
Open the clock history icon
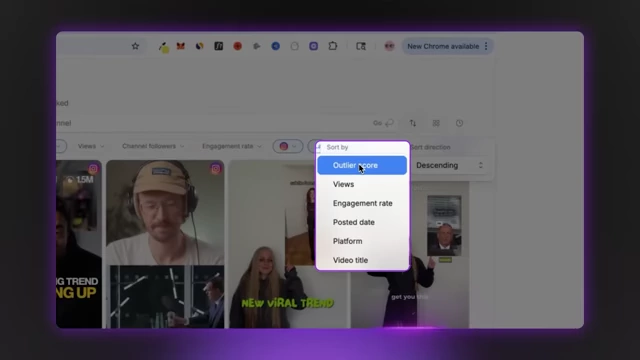coord(459,123)
